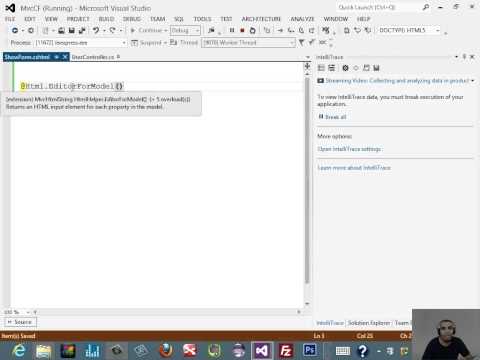Click Learn more about IntelliTrace link
This screenshot has height=360, width=480.
click(354, 168)
